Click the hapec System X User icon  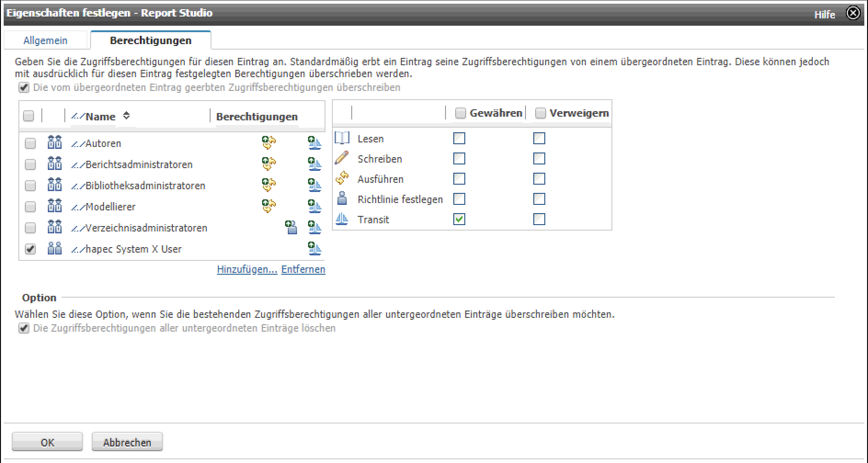pos(54,248)
